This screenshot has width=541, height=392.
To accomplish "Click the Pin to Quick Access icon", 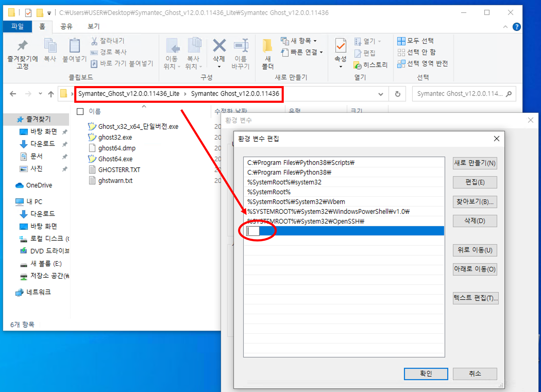I will point(23,46).
